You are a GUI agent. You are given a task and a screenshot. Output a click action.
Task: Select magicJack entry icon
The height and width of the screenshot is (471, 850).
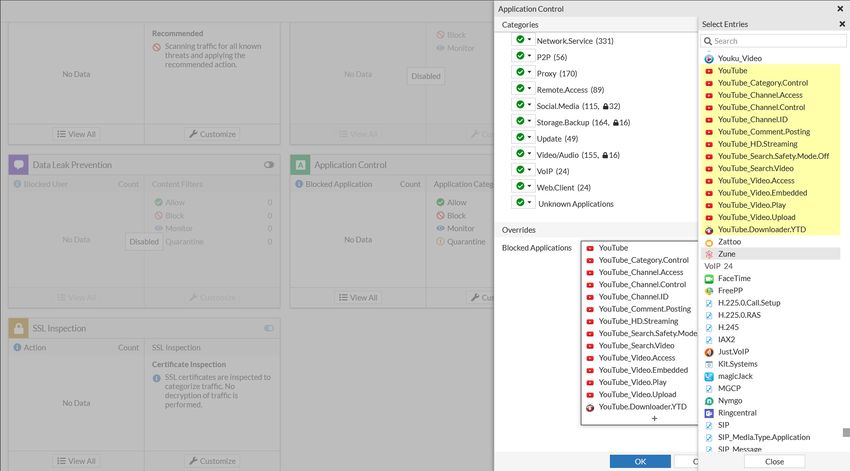tap(709, 376)
